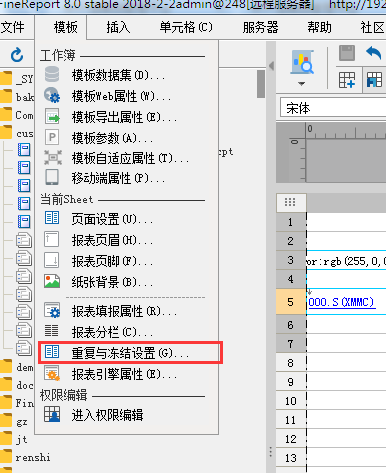Click the refresh icon in file panel
Screen dimensions: 386x473
click(17, 55)
